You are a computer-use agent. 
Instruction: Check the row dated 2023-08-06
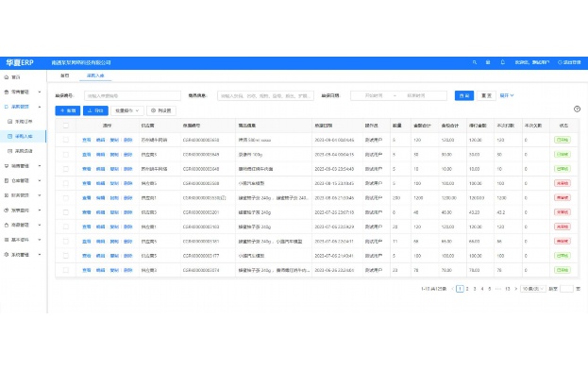pos(66,198)
